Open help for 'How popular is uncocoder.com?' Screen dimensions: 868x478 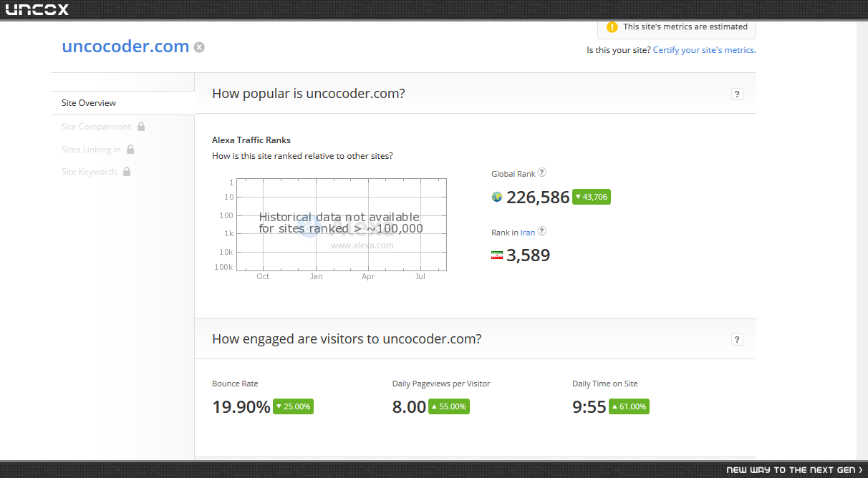click(x=737, y=94)
